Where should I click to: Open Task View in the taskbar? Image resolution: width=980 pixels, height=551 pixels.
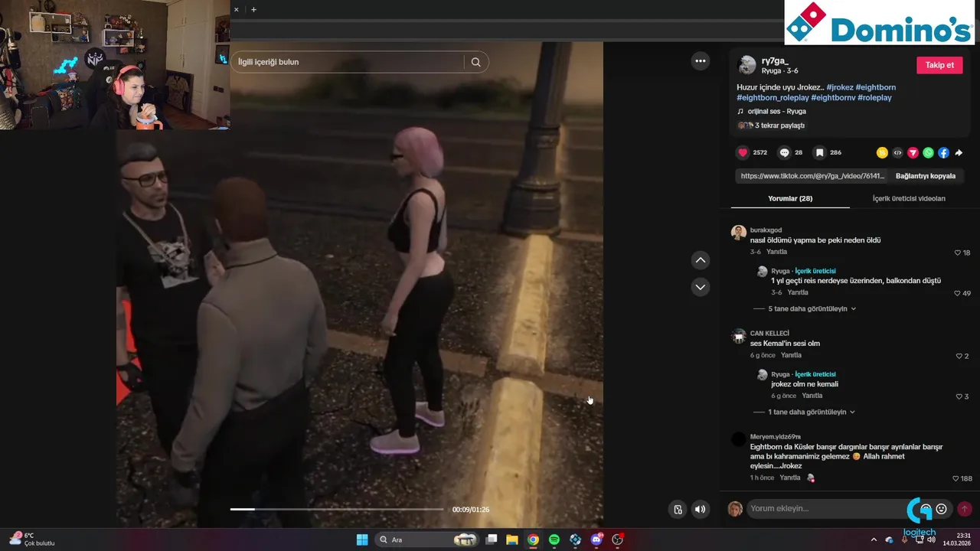coord(492,540)
